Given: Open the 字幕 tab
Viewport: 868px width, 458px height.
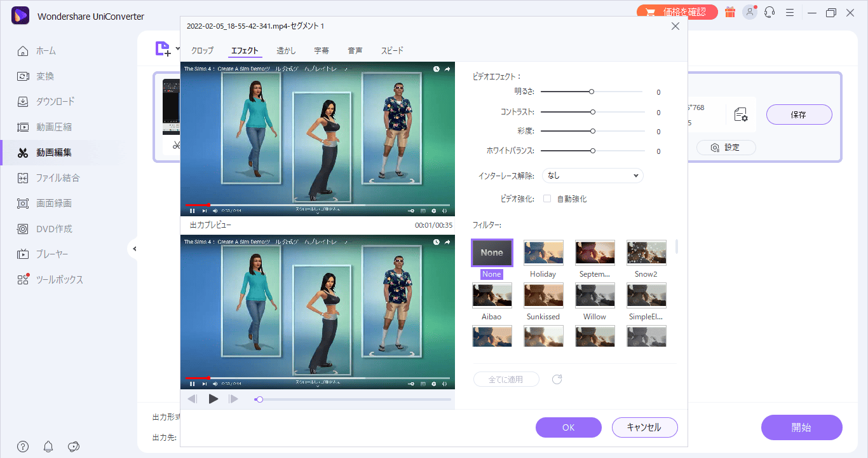Looking at the screenshot, I should coord(322,50).
